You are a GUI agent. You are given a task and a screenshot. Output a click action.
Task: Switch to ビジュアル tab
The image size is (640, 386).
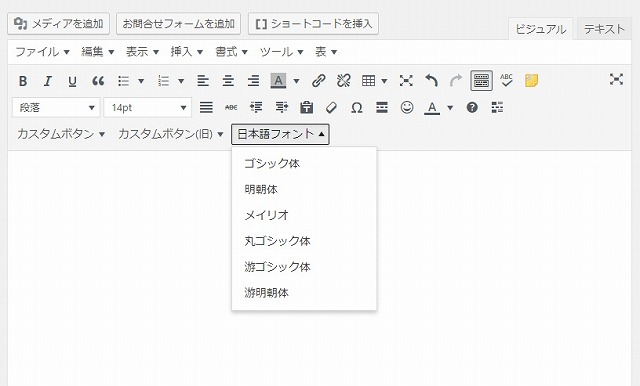click(x=540, y=29)
